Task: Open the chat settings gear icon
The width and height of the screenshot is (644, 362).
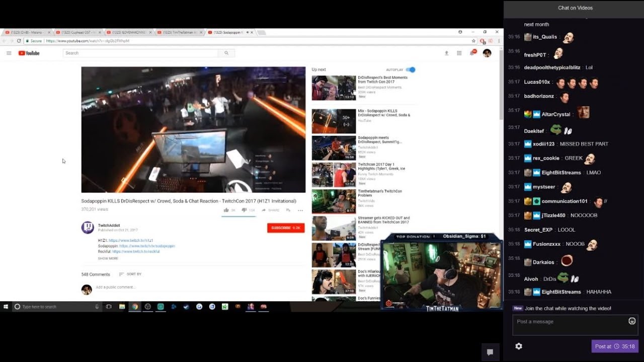Action: (519, 346)
